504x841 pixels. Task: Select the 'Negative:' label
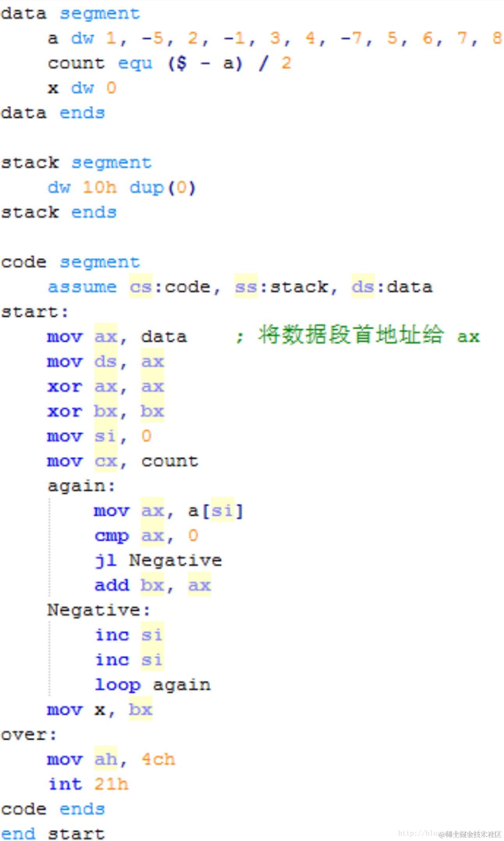pyautogui.click(x=99, y=610)
